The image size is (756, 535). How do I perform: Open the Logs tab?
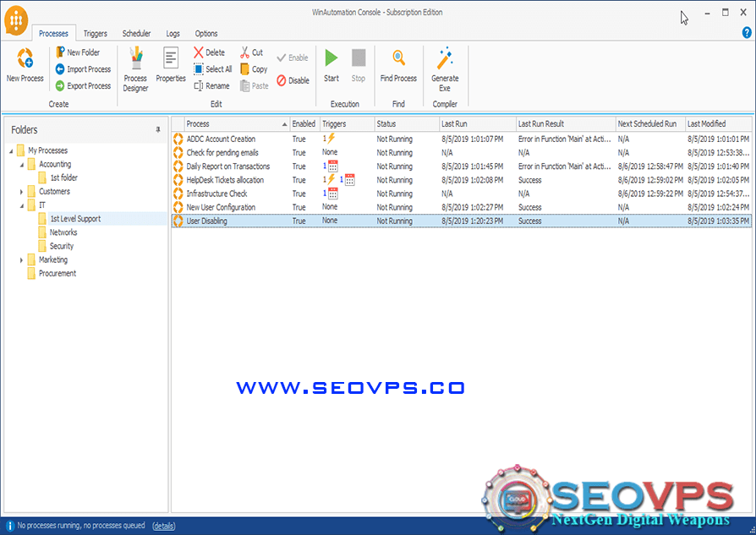coord(173,33)
